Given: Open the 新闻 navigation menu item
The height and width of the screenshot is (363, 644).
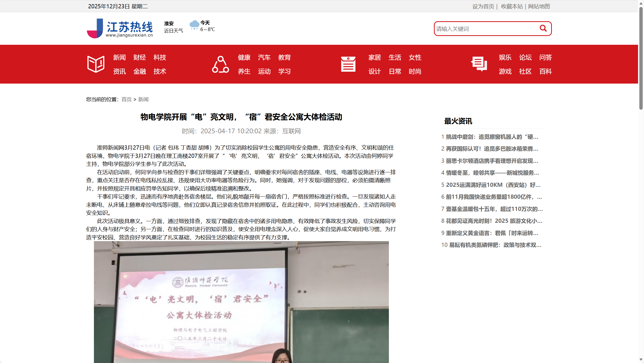Looking at the screenshot, I should point(119,57).
